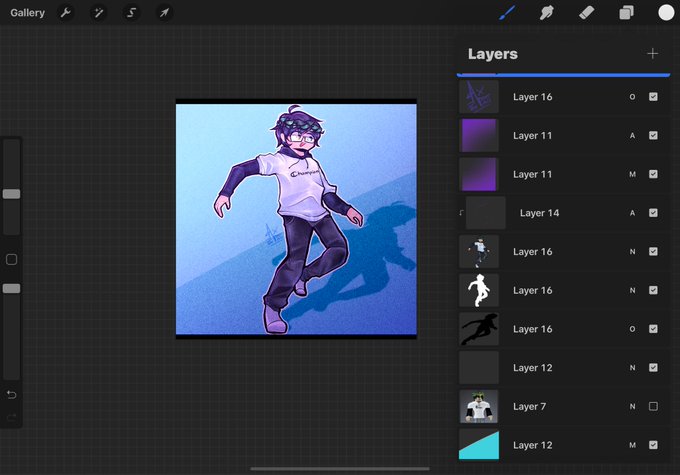Open blend mode M on cyan Layer 12
The height and width of the screenshot is (475, 680).
pos(632,445)
